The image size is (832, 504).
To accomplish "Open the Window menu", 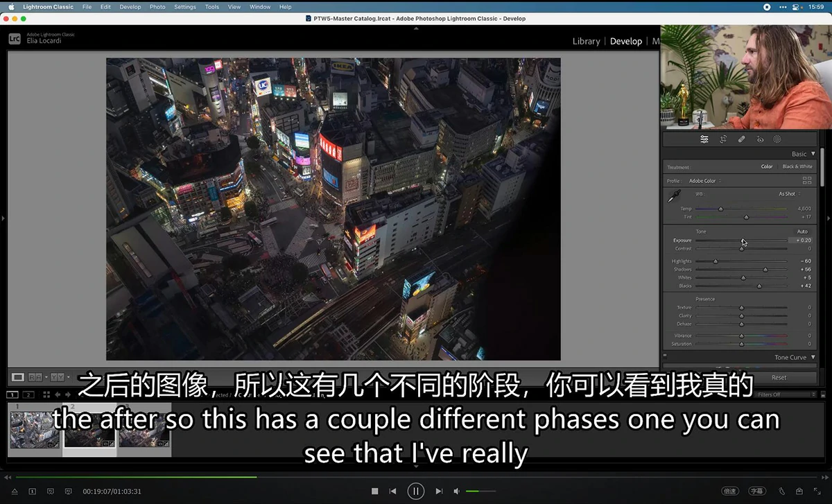I will pyautogui.click(x=260, y=7).
